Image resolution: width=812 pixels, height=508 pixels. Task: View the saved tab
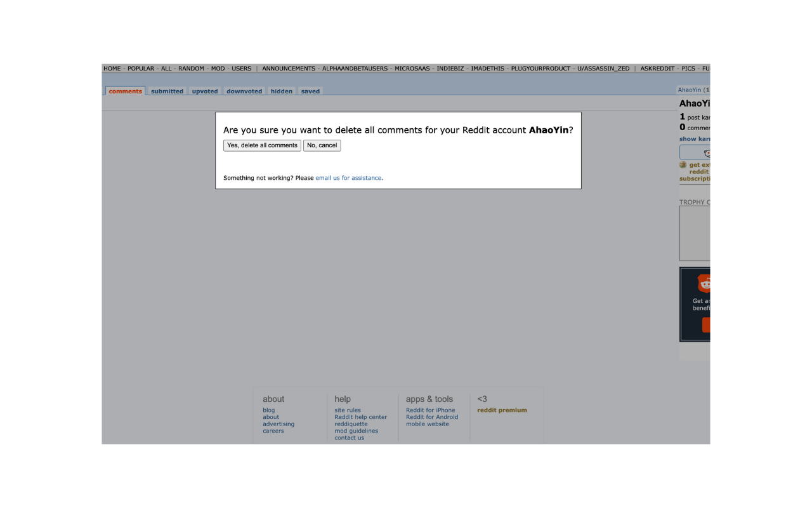[x=310, y=91]
